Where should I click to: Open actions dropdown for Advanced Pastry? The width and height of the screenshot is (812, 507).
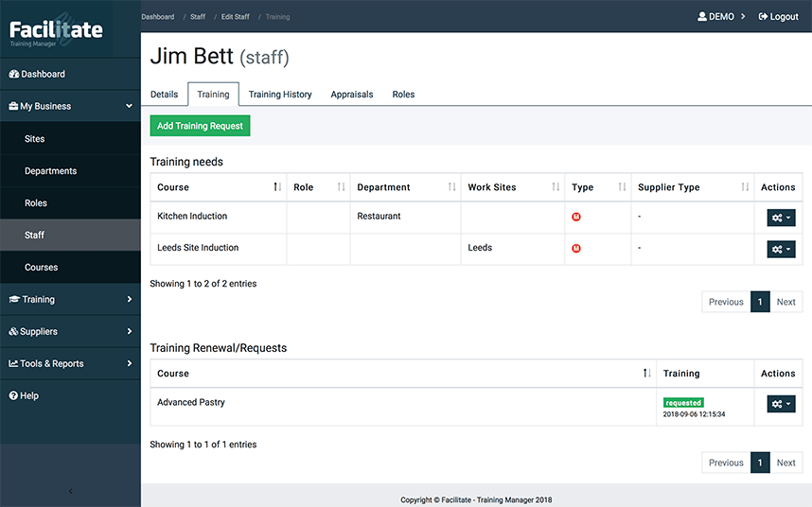coord(782,404)
